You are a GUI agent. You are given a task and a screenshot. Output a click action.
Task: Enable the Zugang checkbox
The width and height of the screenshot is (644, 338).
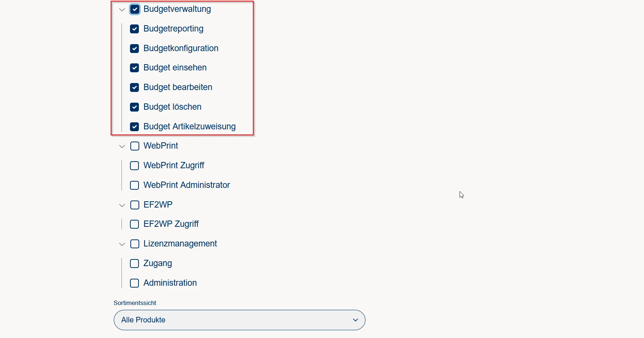coord(134,264)
